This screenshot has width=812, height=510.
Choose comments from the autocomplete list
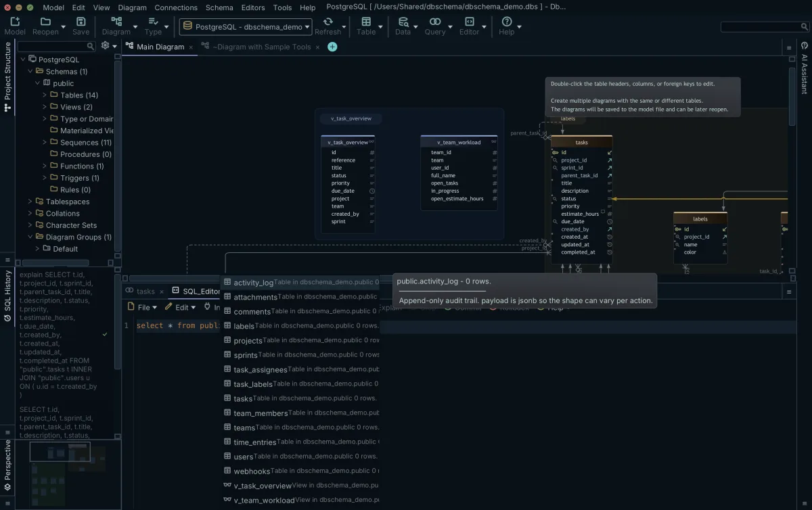[302, 311]
